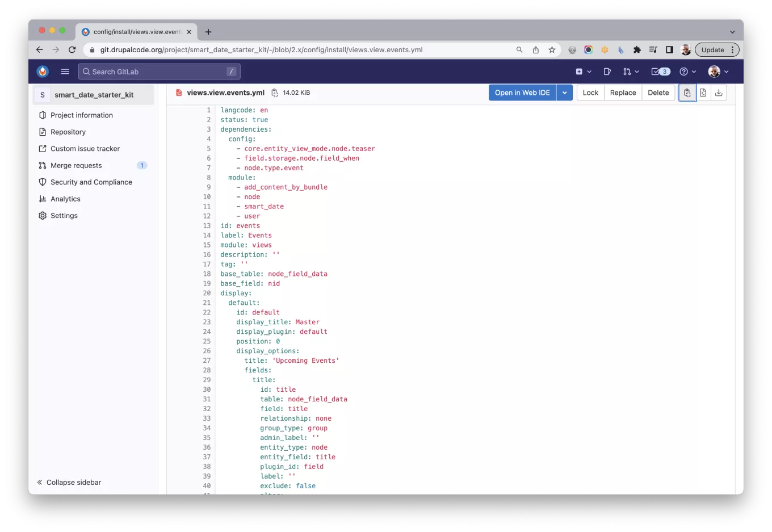The image size is (772, 532).
Task: Copy file path next to views.view.events.yml
Action: pos(275,93)
